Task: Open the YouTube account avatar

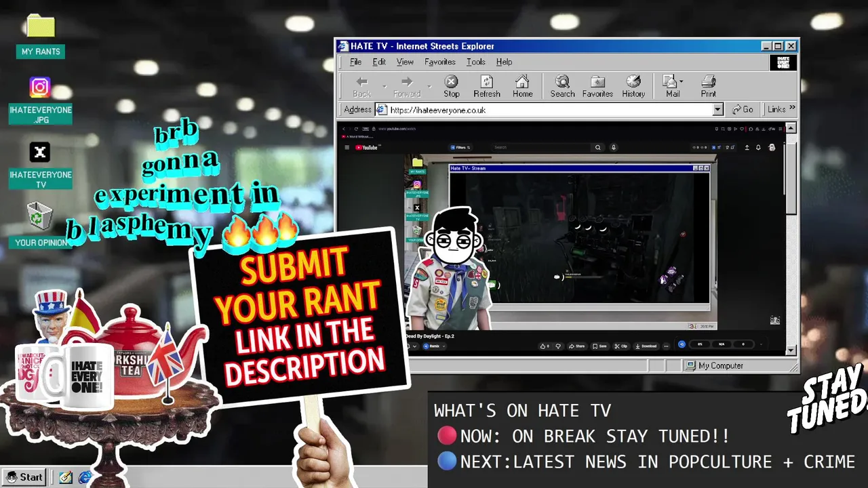Action: coord(772,147)
